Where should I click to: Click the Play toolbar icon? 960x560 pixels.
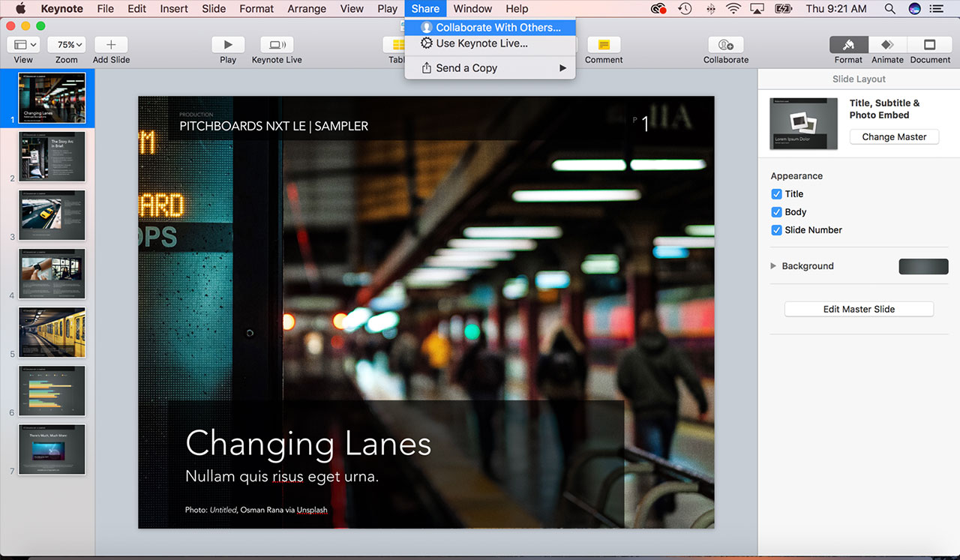pos(228,45)
